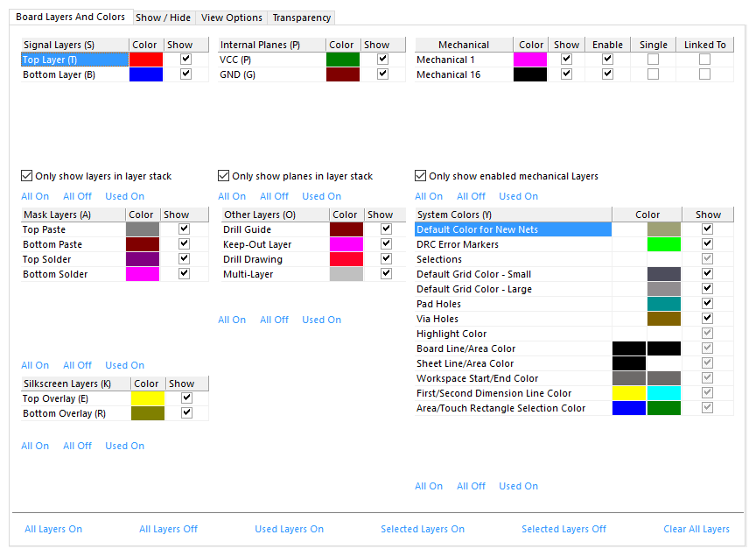Click Used On under Other Layers

pos(322,320)
